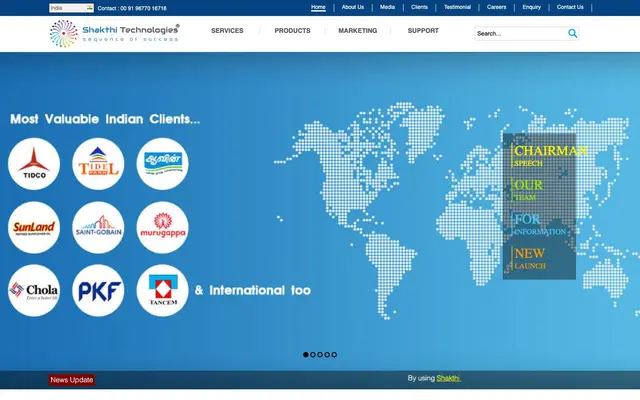Open the Chola client logo
Viewport: 640px width, 400px height.
point(34,290)
